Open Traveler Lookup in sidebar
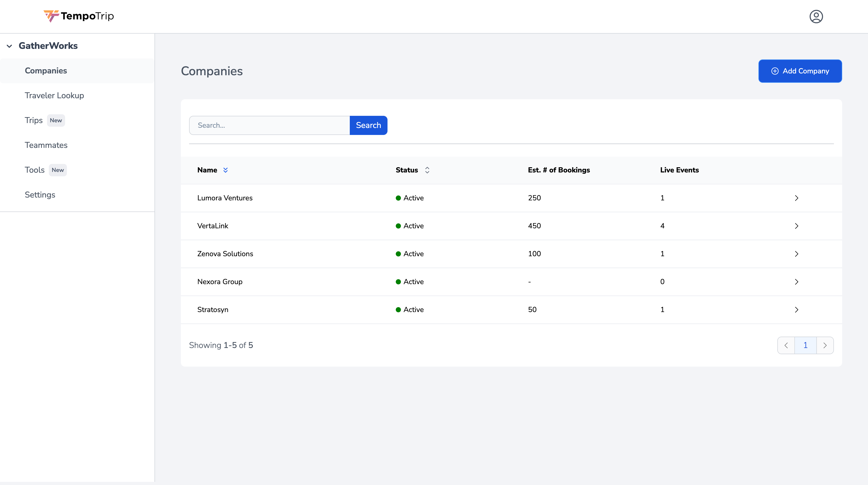The height and width of the screenshot is (485, 868). pyautogui.click(x=54, y=95)
